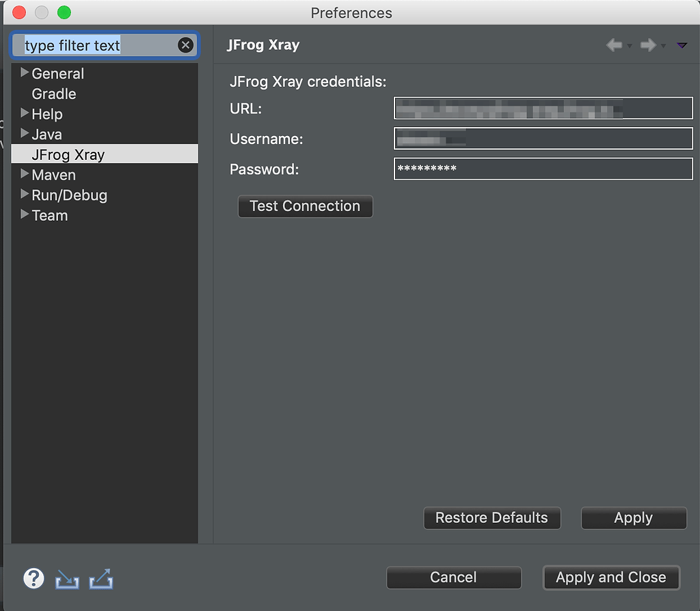Click the back navigation arrow
This screenshot has height=611, width=700.
pos(614,46)
